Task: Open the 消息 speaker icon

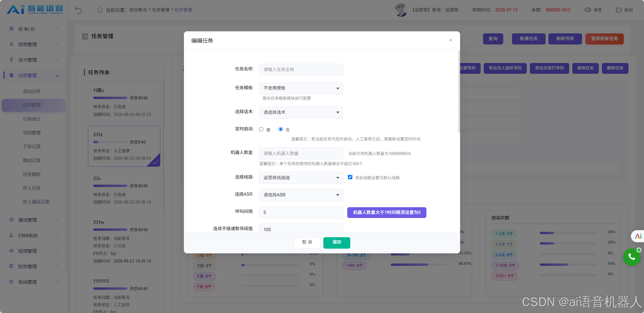Action: (x=588, y=10)
